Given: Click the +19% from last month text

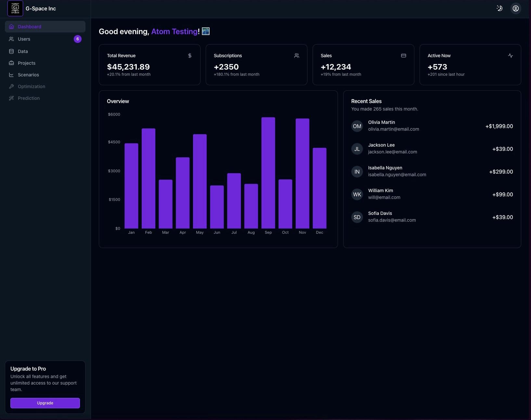Looking at the screenshot, I should tap(341, 74).
